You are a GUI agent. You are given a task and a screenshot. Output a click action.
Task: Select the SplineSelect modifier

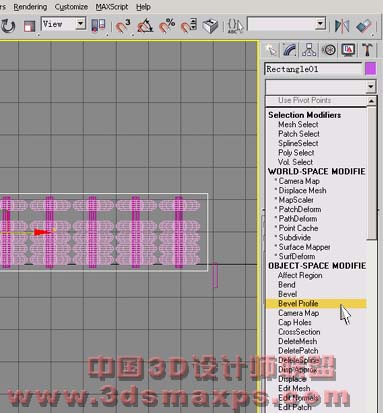(x=298, y=143)
